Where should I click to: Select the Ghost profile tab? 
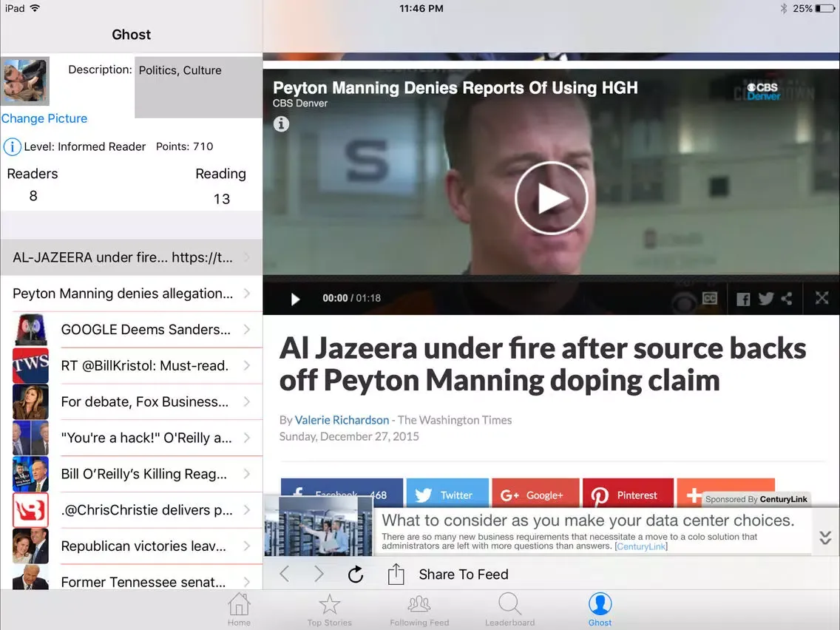[x=600, y=609]
